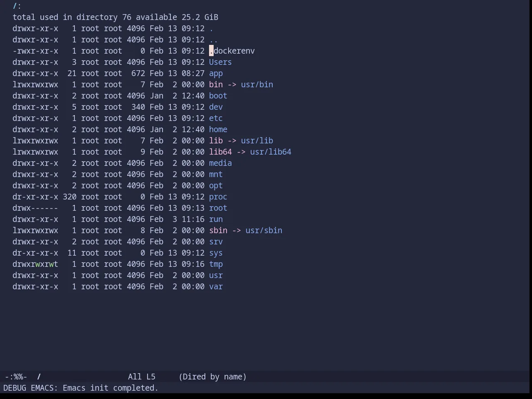The width and height of the screenshot is (532, 399).
Task: Open the home directory
Action: pos(218,129)
